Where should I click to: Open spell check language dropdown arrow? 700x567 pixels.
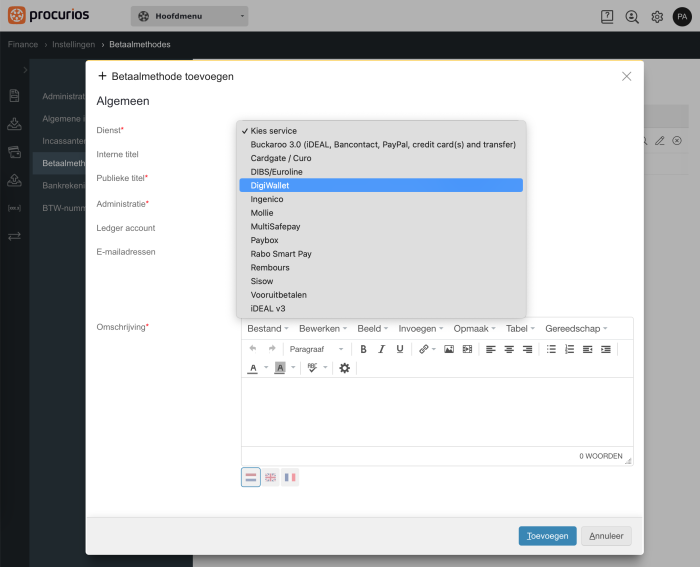[325, 367]
